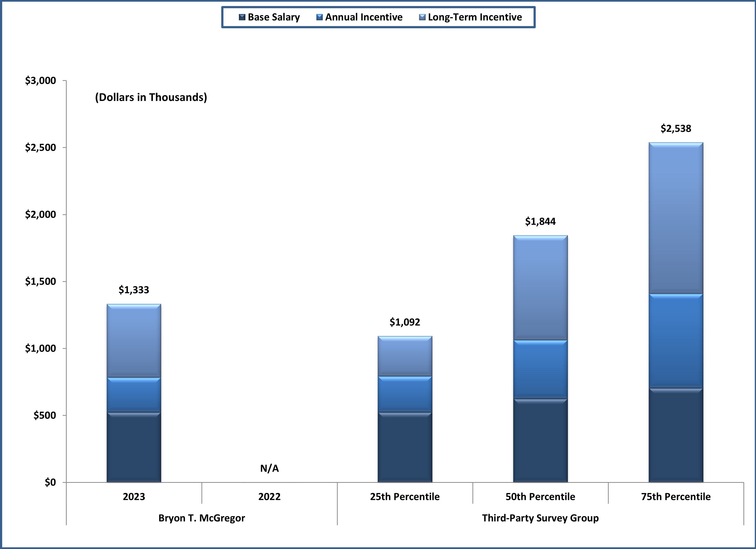The width and height of the screenshot is (756, 549).
Task: Click the 2023 base salary bar segment
Action: pos(134,447)
